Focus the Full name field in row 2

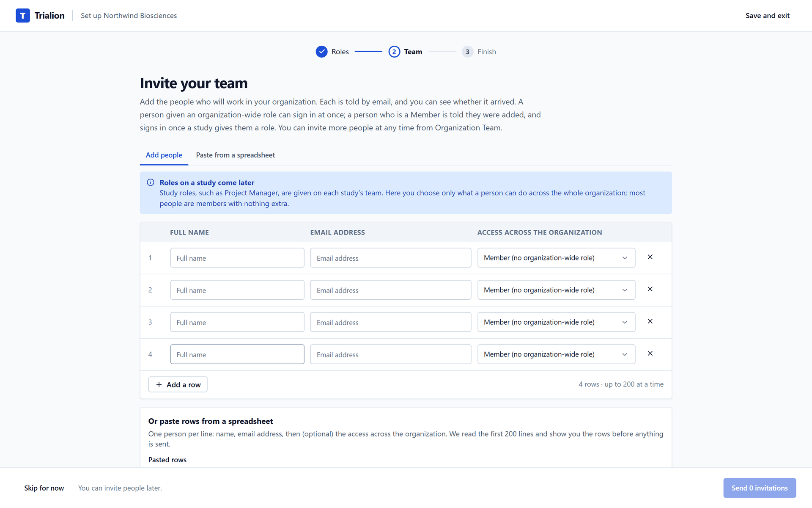237,290
